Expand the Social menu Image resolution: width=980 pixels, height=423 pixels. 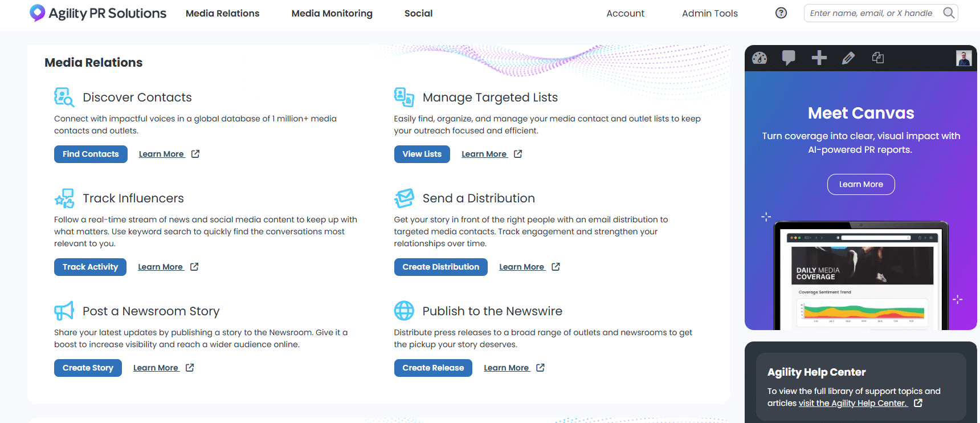[418, 13]
